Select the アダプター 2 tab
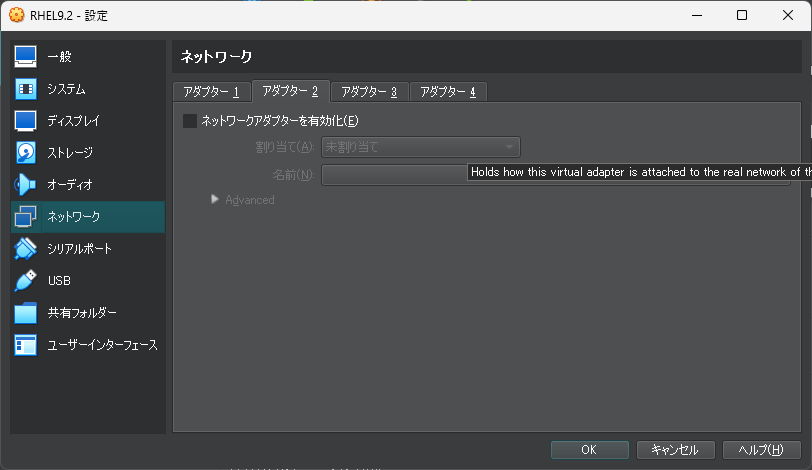Viewport: 812px width, 470px height. (x=290, y=91)
